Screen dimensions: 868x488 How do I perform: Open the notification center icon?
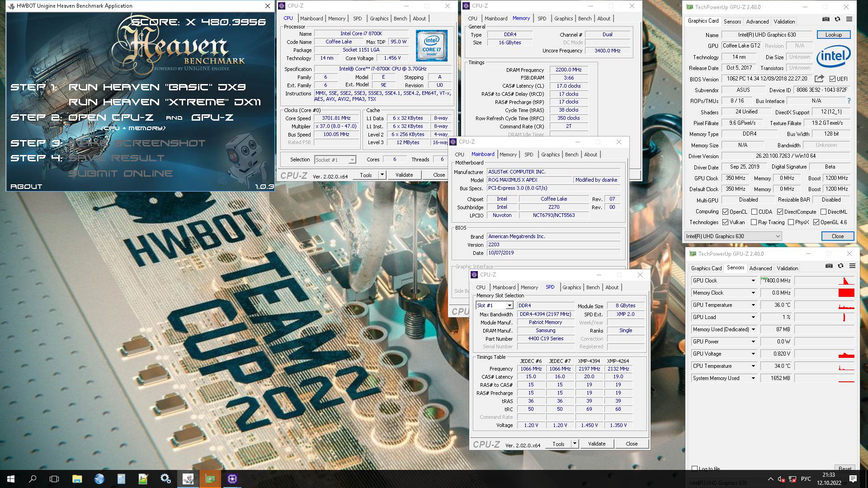853,479
